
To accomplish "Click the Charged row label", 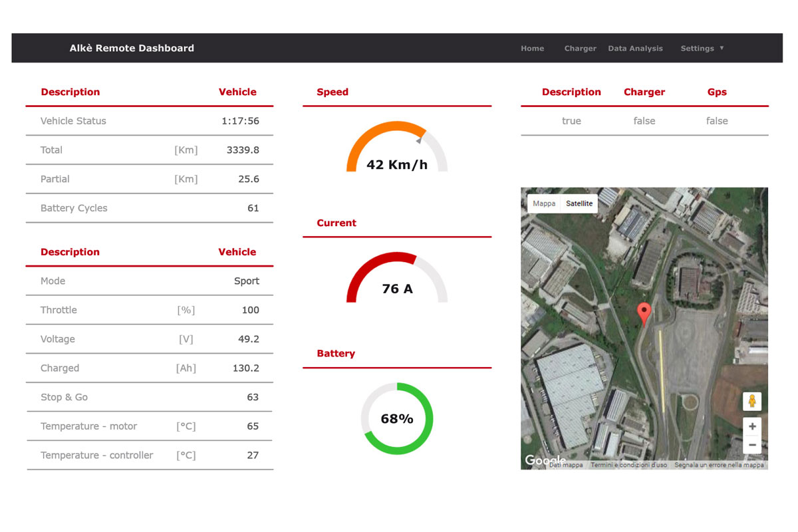I will click(60, 368).
